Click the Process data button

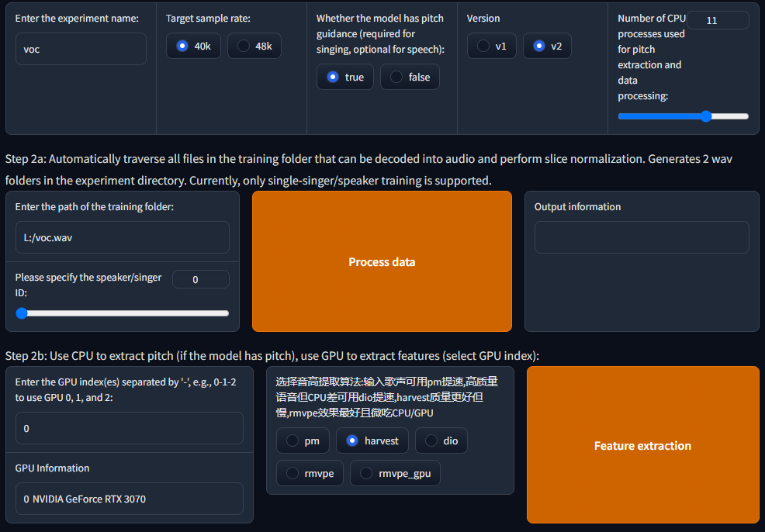tap(382, 261)
